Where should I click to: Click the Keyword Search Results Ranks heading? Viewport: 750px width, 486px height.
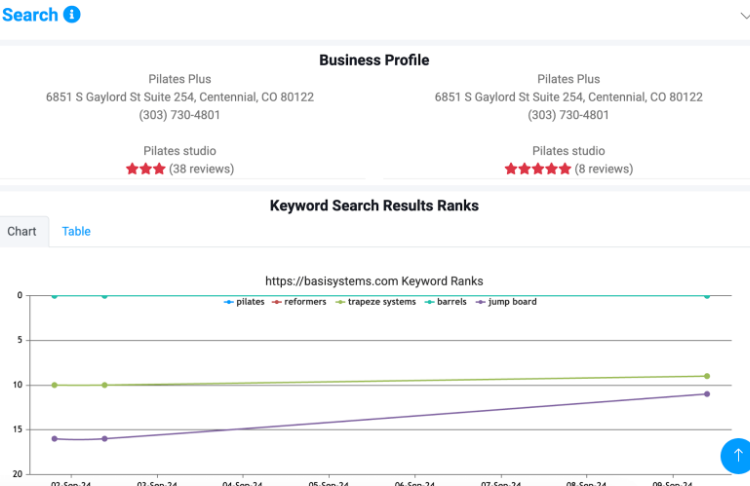pyautogui.click(x=374, y=206)
